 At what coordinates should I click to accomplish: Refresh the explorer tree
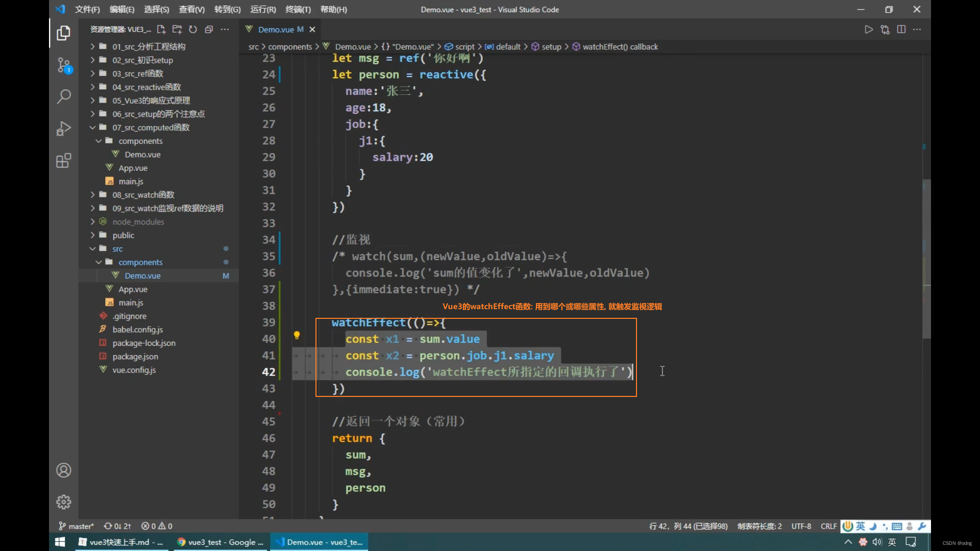pyautogui.click(x=193, y=30)
